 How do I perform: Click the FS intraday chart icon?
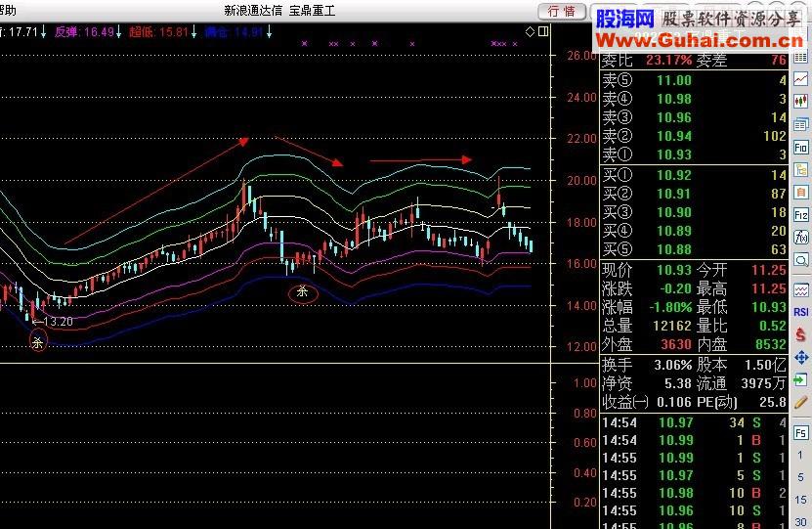tap(800, 433)
